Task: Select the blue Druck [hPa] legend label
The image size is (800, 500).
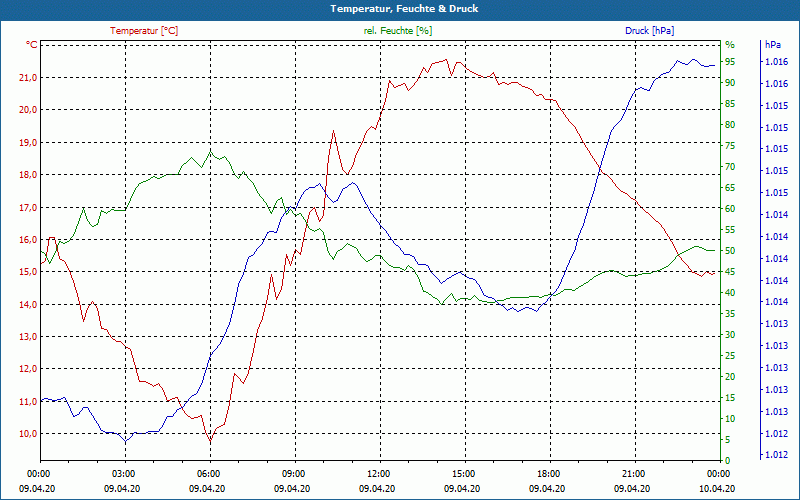Action: tap(649, 31)
